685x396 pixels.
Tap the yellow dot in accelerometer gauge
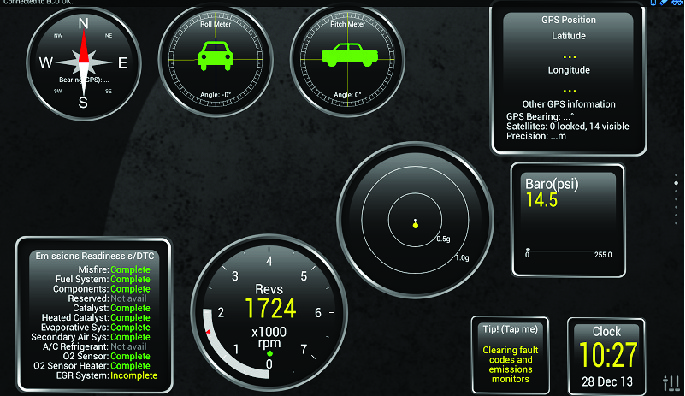[415, 224]
